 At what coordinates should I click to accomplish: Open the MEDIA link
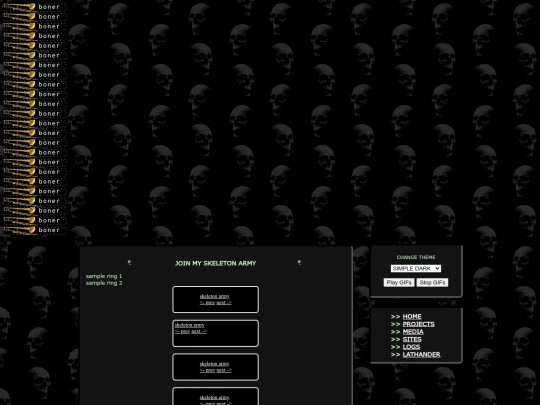point(413,332)
